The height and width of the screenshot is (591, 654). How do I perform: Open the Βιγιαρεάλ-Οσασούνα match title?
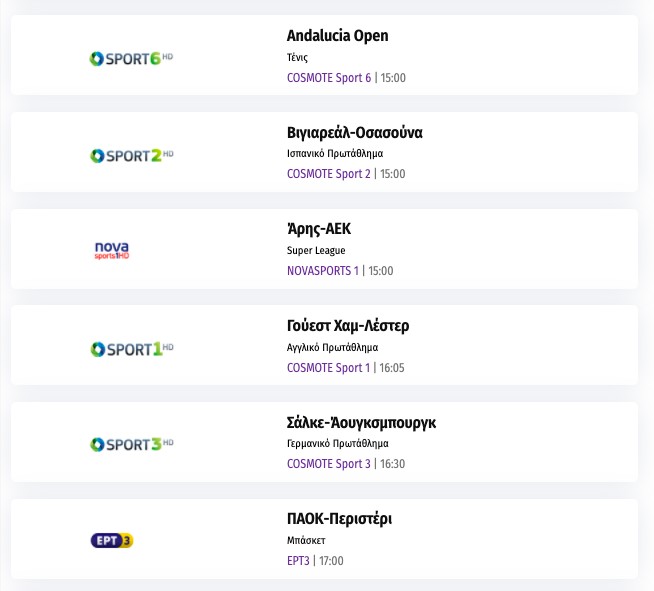click(x=354, y=133)
